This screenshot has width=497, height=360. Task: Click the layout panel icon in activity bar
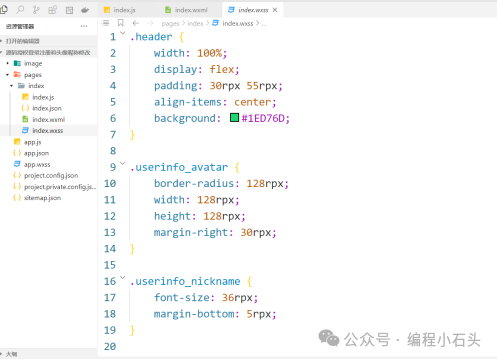coord(69,10)
